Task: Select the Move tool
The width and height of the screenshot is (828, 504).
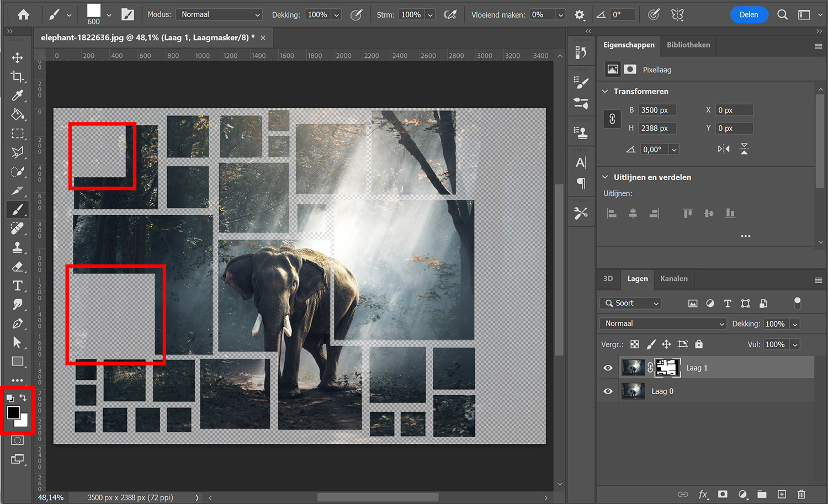Action: click(x=17, y=57)
